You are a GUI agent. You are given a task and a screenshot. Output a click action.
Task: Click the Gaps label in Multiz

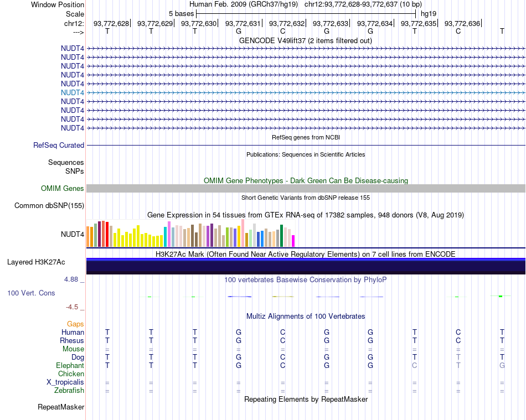75,324
